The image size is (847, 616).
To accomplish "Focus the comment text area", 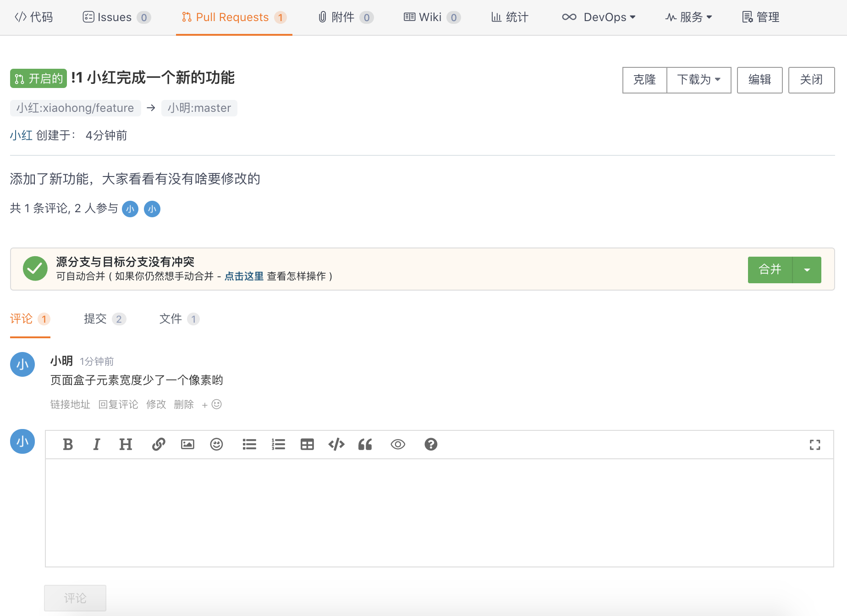I will (x=439, y=512).
